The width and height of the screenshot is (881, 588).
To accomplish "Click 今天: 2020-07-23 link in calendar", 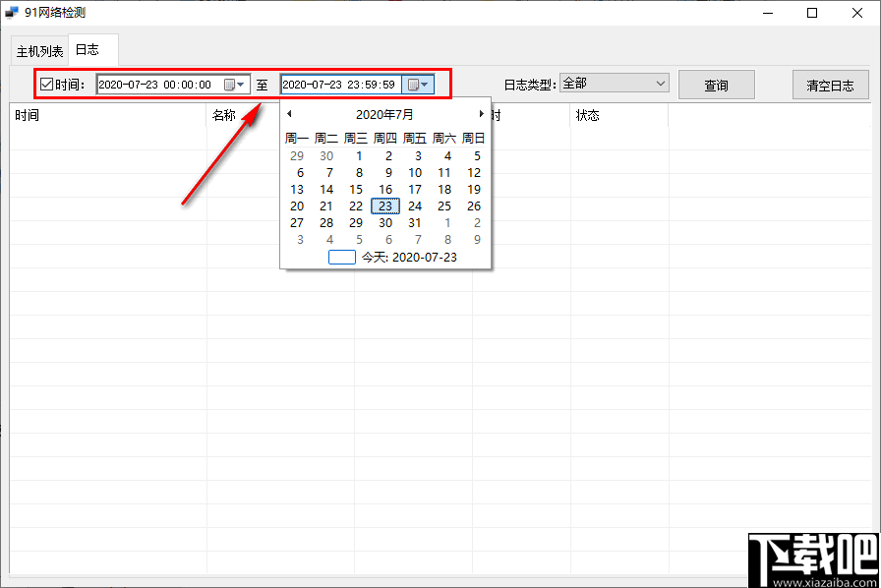I will pyautogui.click(x=409, y=257).
